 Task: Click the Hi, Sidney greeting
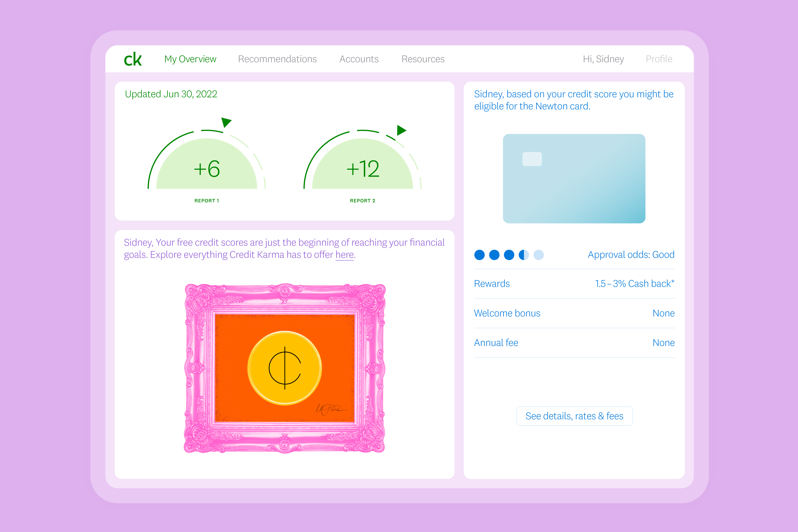(x=603, y=59)
